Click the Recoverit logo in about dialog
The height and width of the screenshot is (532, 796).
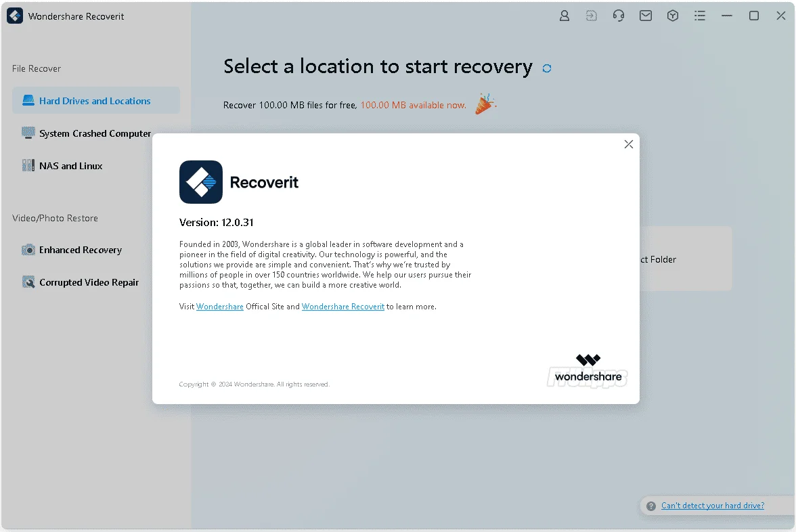(x=201, y=182)
